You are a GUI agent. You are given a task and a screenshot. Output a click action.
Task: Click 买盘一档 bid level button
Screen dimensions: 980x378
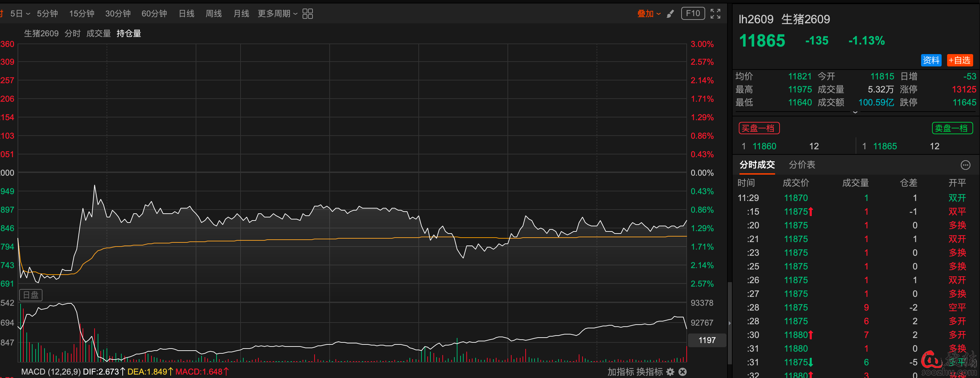(x=759, y=128)
